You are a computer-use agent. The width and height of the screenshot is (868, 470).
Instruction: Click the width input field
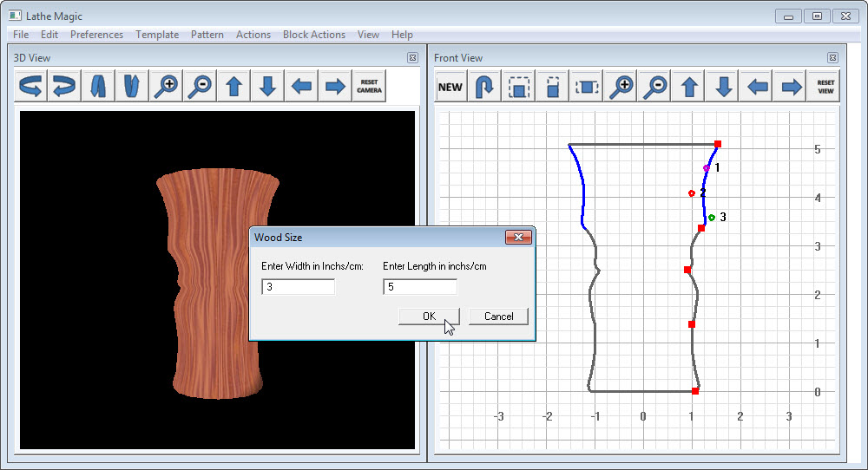(298, 287)
